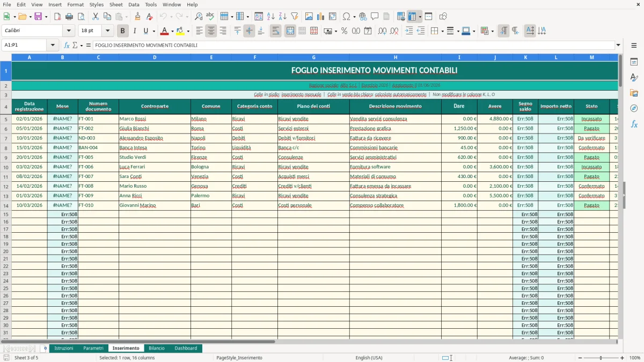Open the Data menu
The height and width of the screenshot is (362, 644).
[134, 4]
